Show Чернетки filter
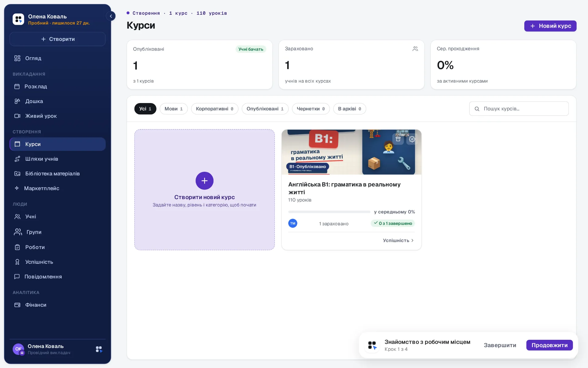Viewport: 588px width, 368px height. (x=311, y=109)
